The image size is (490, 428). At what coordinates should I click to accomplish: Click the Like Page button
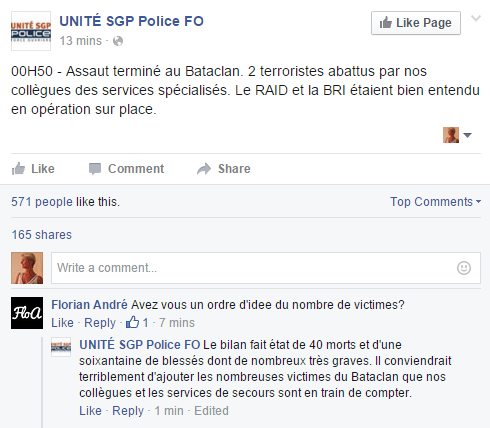[416, 23]
